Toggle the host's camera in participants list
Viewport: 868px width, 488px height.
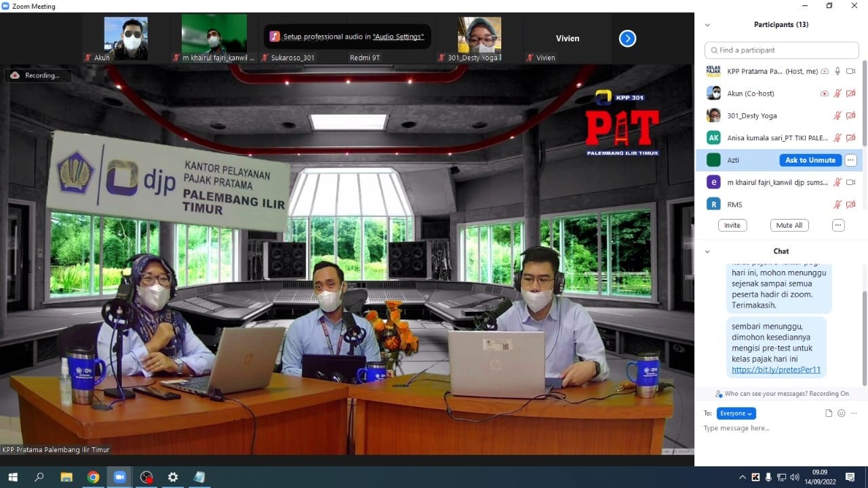(x=850, y=71)
